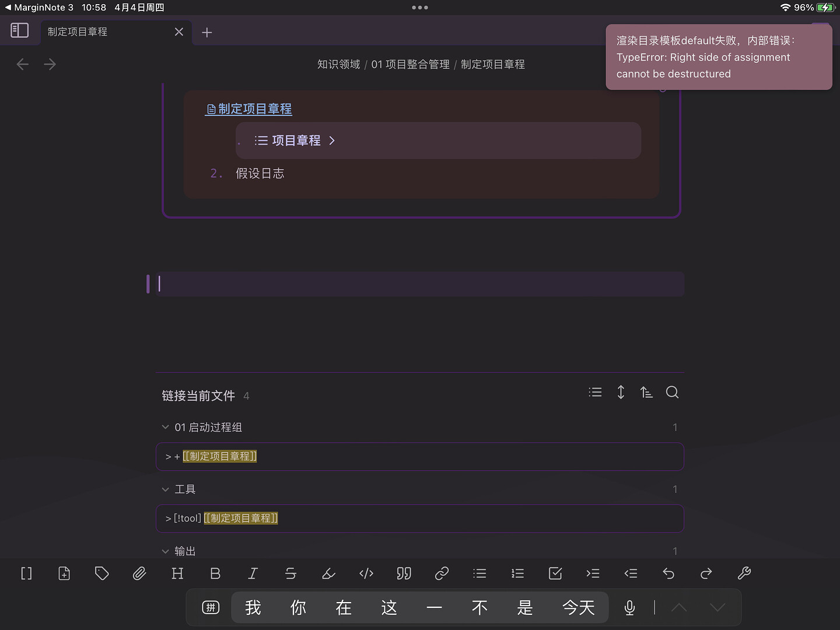Insert a blockquote

(404, 573)
